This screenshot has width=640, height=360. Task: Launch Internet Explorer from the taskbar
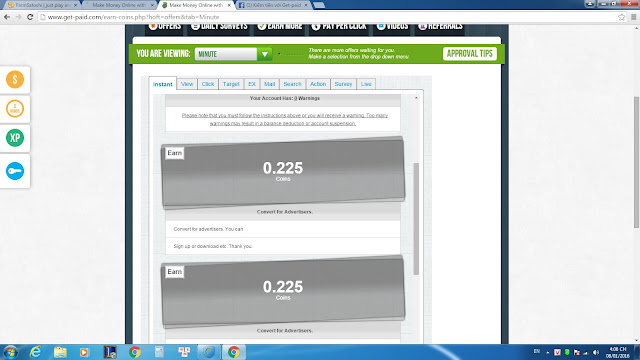point(36,352)
